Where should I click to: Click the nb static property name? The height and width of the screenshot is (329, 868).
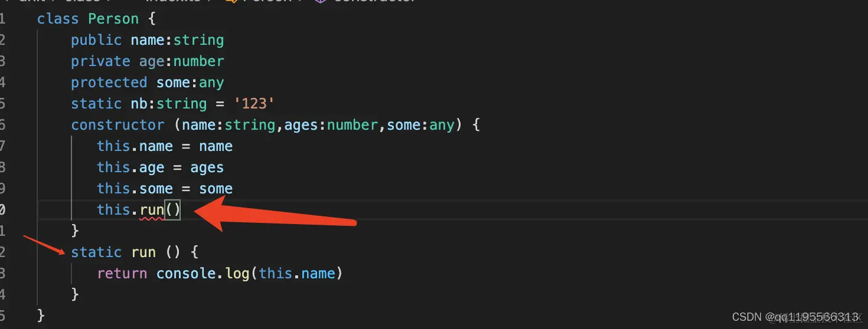point(139,104)
